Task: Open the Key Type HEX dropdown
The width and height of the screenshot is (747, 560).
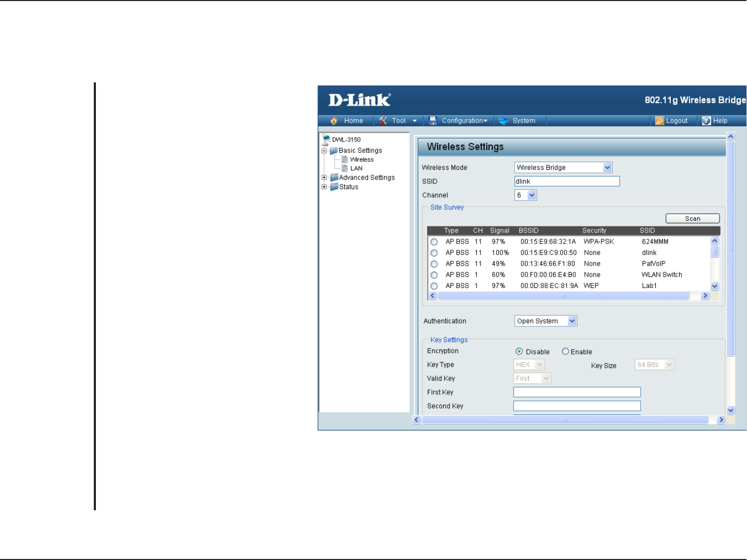Action: (529, 365)
